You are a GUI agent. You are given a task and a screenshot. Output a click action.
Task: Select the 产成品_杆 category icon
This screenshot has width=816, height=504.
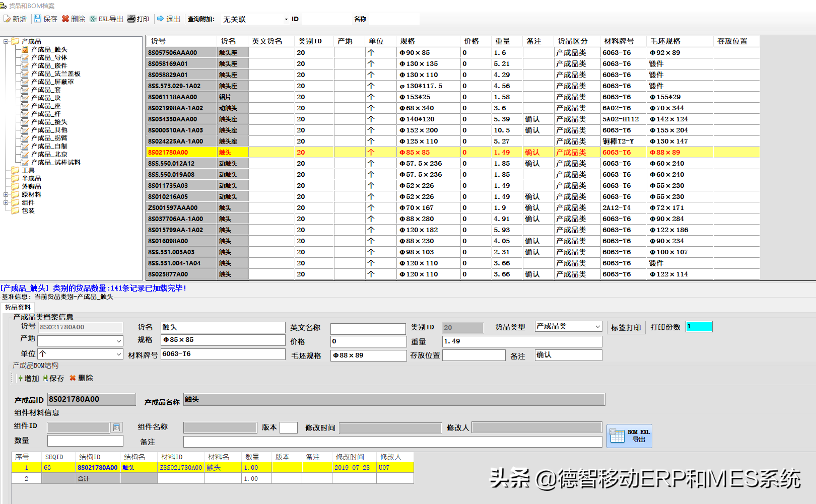tap(25, 114)
